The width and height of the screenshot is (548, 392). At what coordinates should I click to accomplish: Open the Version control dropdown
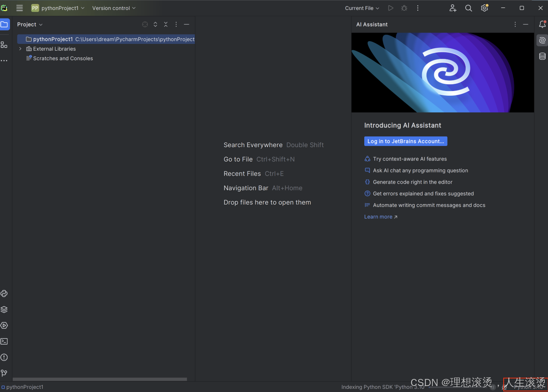pos(114,8)
